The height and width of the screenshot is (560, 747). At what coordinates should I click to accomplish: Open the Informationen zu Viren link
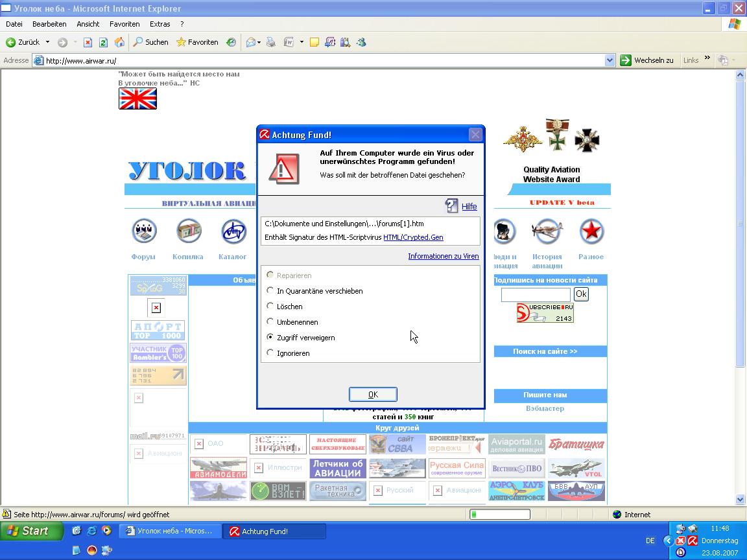coord(444,256)
